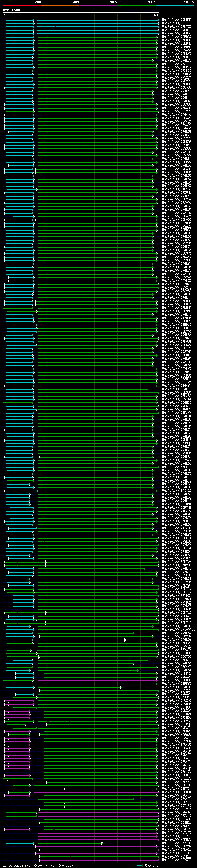Select the UniRef100_Q5UBV7 label
This screenshot has width=197, height=868.
[177, 54]
